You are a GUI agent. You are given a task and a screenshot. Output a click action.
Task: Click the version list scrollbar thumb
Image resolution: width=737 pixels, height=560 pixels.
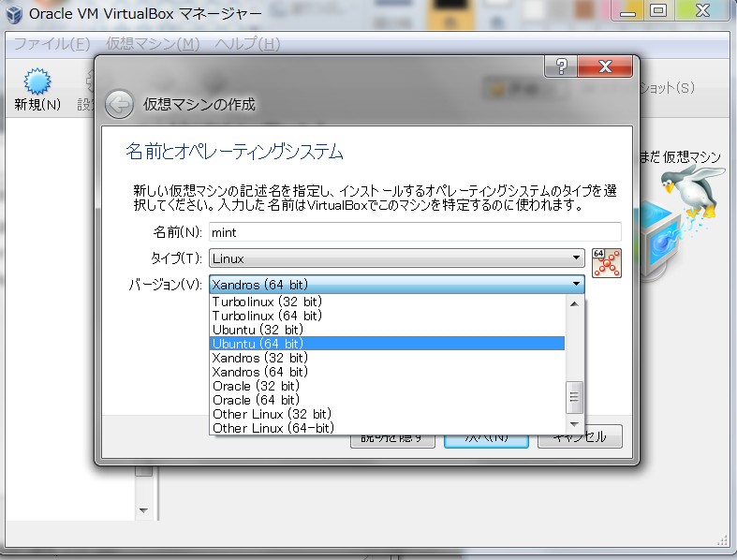[x=576, y=395]
